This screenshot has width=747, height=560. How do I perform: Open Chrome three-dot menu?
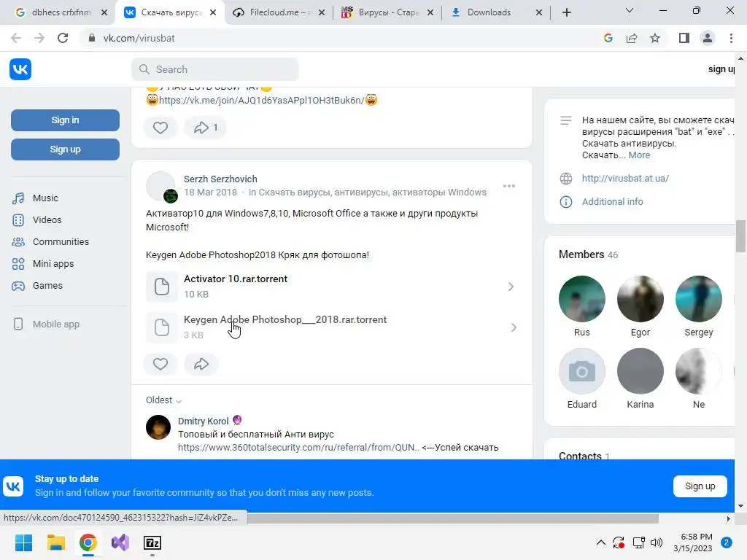click(731, 38)
